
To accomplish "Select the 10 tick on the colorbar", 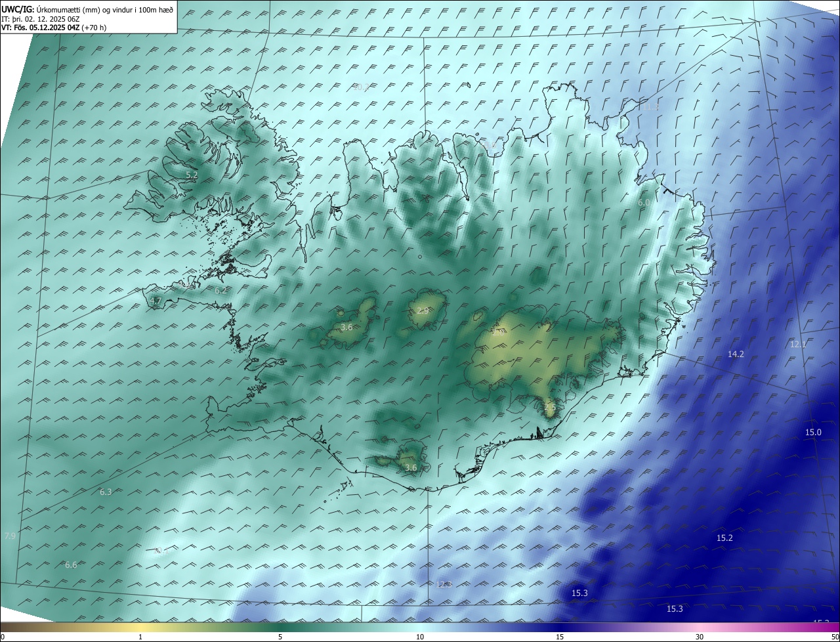I will coord(420,637).
